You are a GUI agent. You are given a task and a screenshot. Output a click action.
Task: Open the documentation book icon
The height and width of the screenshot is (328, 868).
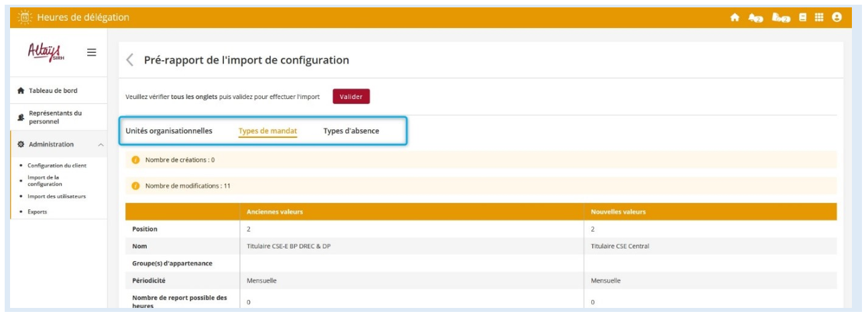803,18
